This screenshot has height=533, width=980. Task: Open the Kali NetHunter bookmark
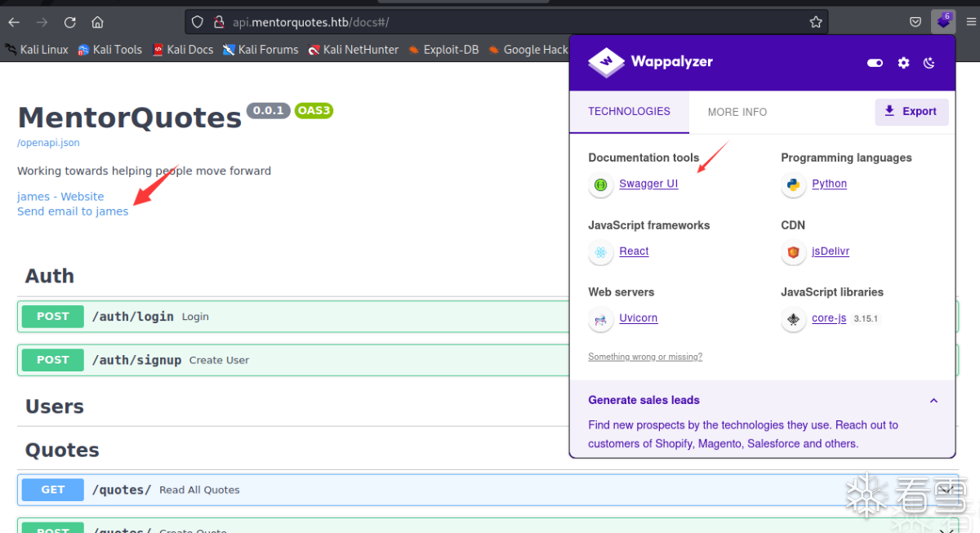click(354, 50)
